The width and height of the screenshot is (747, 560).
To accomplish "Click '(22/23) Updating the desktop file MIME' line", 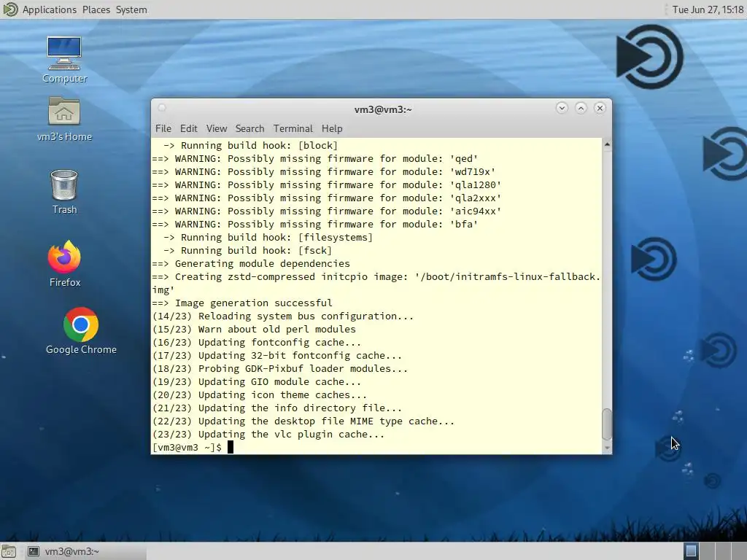I will [x=303, y=421].
